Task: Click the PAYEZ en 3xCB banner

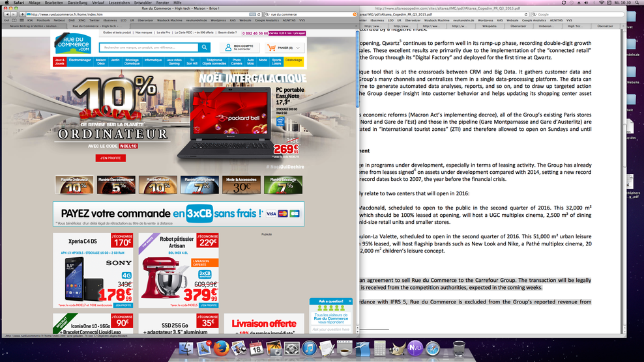Action: pos(178,214)
